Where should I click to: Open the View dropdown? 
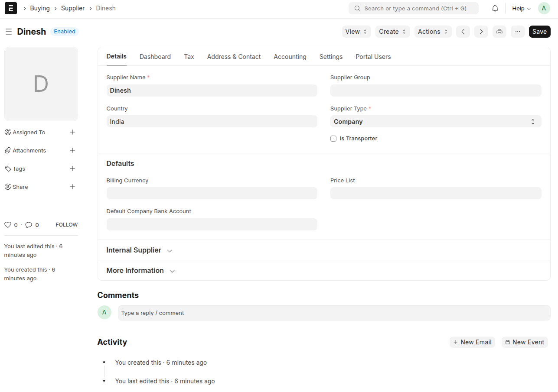tap(356, 32)
